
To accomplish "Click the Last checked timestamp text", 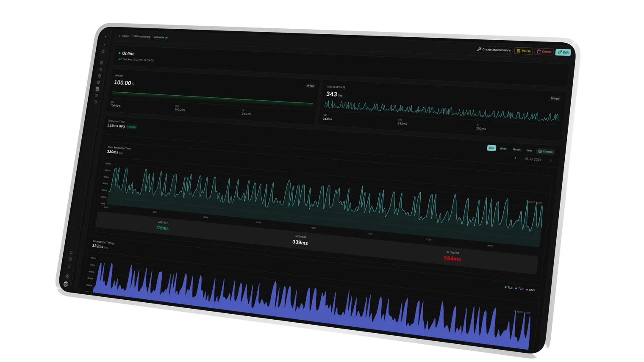I will [x=136, y=60].
